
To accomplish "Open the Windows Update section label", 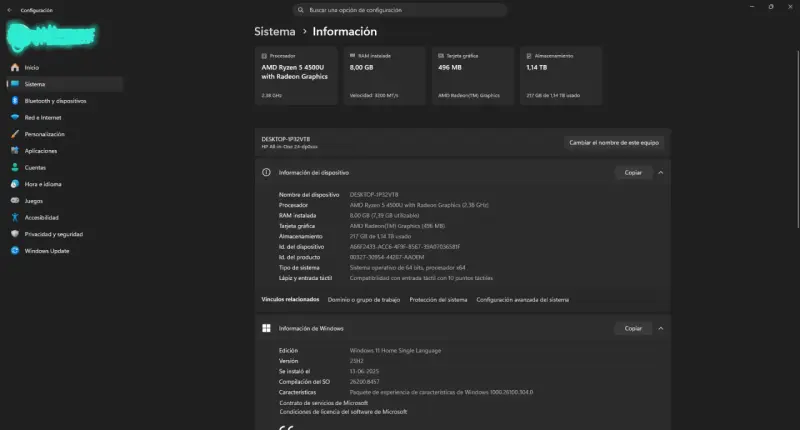I will tap(47, 251).
